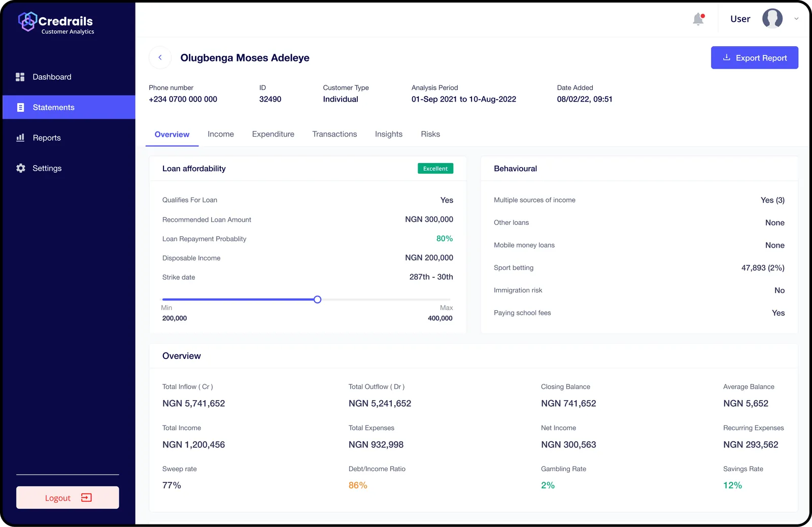812x527 pixels.
Task: Switch to the Insights tab
Action: [389, 134]
